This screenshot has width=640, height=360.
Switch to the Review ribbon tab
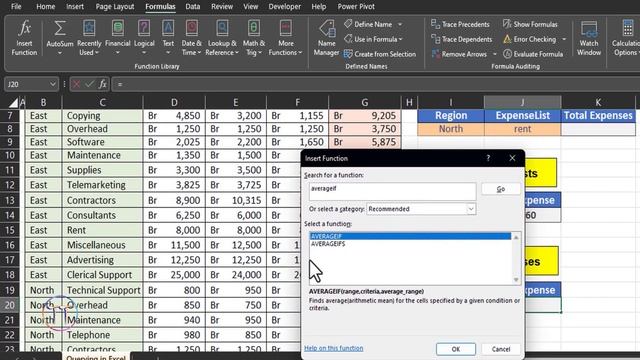tap(222, 7)
